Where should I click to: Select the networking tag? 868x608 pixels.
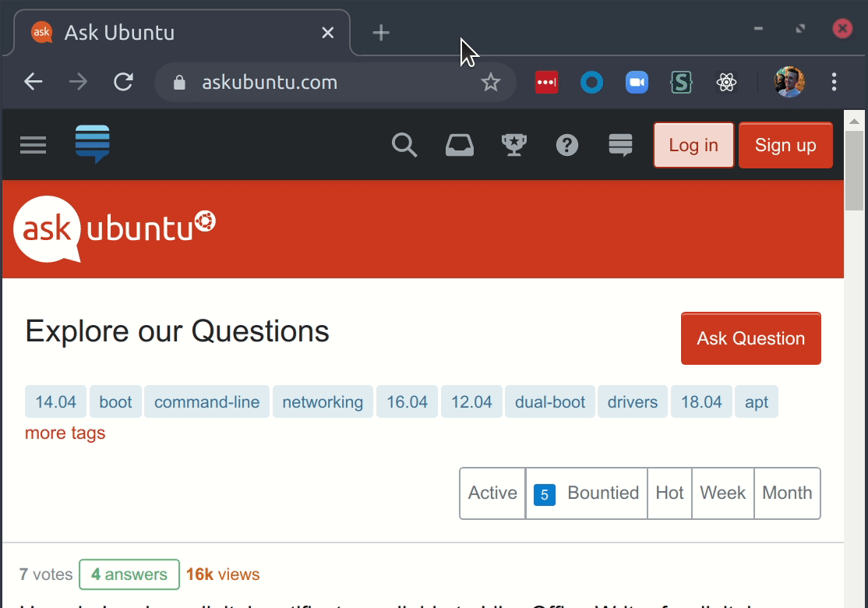(x=323, y=401)
